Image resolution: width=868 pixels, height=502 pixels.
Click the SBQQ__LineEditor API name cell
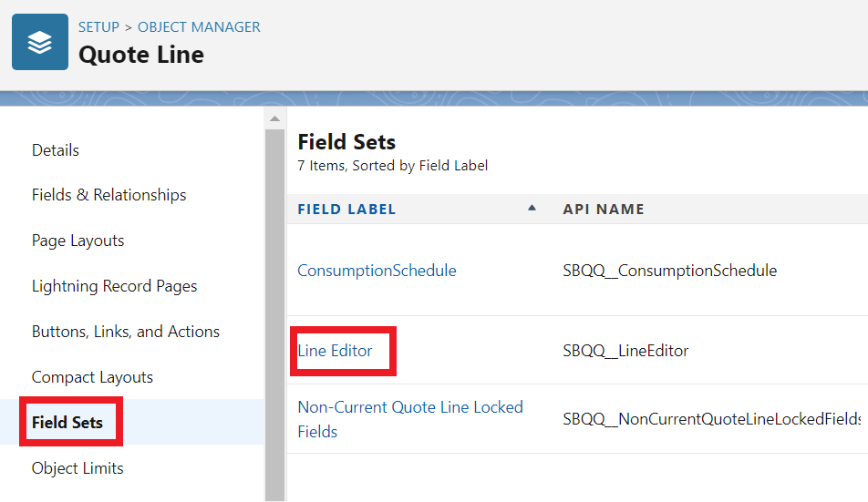pyautogui.click(x=625, y=351)
